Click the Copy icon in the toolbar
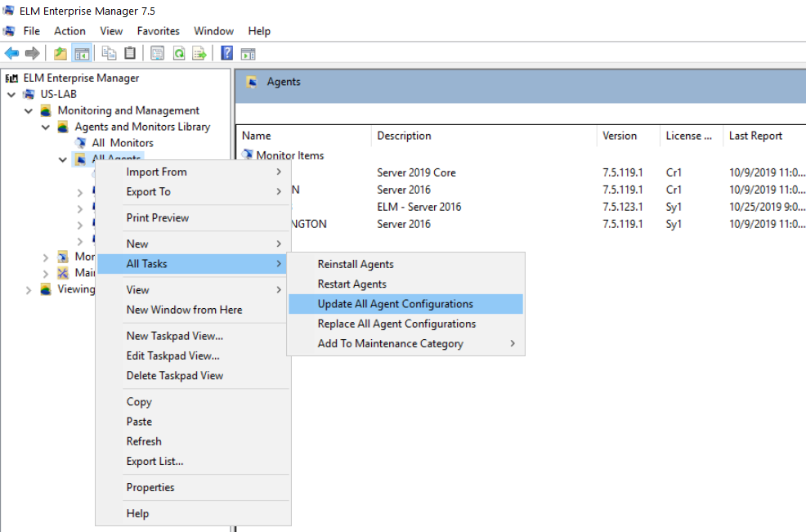The height and width of the screenshot is (532, 806). coord(109,53)
